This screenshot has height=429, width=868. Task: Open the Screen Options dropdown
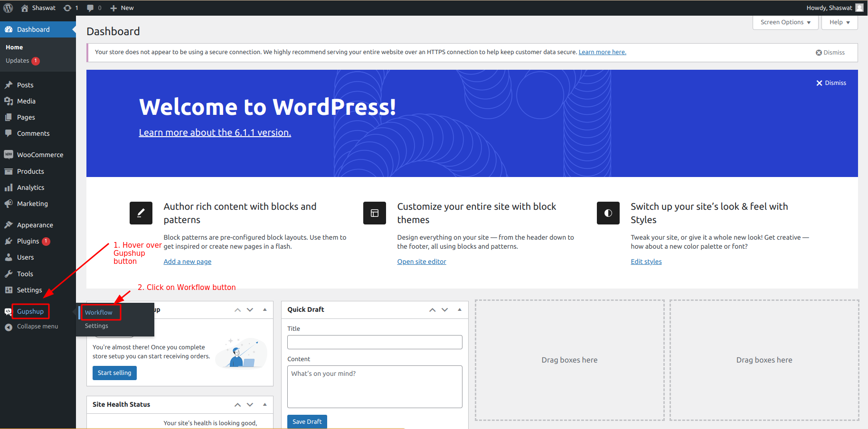click(x=785, y=22)
